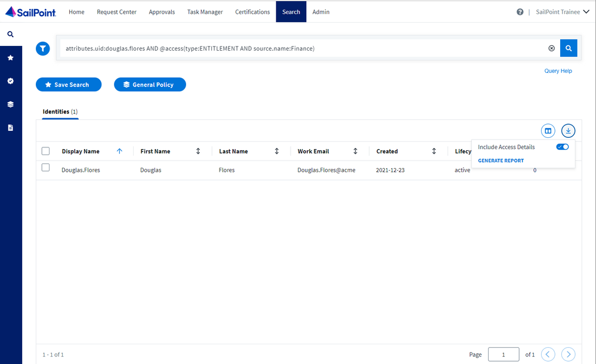Screen dimensions: 596x364
Task: Tick the checkbox for Douglas.Flores row
Action: (x=46, y=168)
